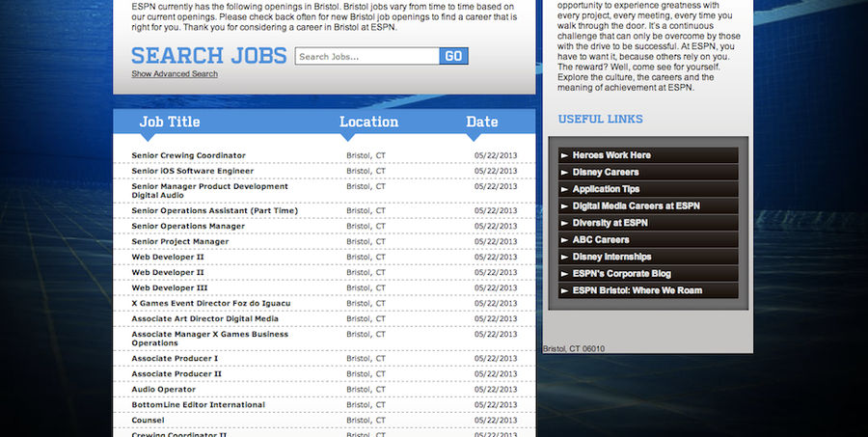
Task: Open Associate Producer II job listing
Action: tap(176, 374)
